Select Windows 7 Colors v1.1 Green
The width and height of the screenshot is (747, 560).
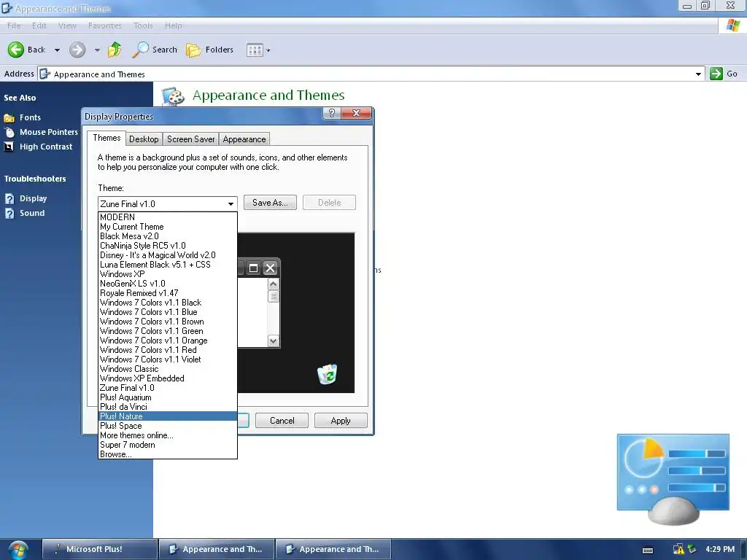pos(167,331)
